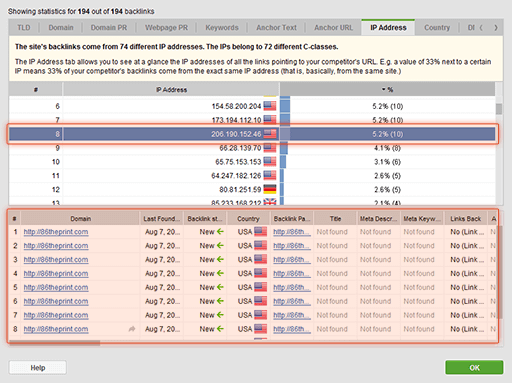Select the Domain PR tab

point(109,28)
